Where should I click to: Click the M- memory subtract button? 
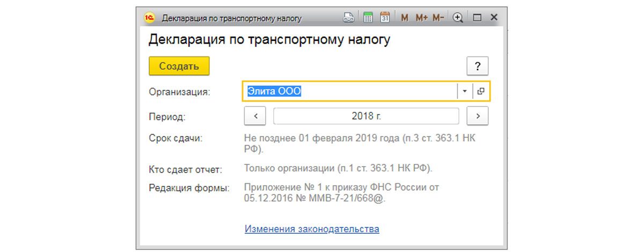(x=438, y=18)
